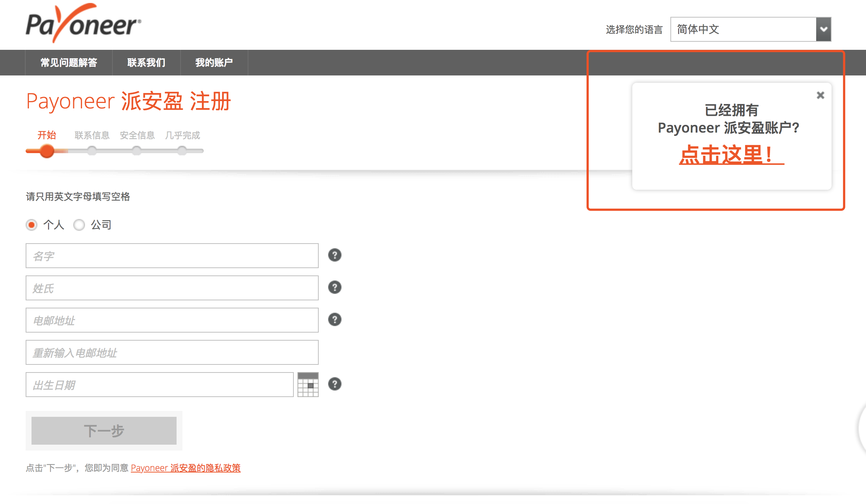The width and height of the screenshot is (866, 504).
Task: Click into the 名字 input field
Action: click(x=172, y=256)
